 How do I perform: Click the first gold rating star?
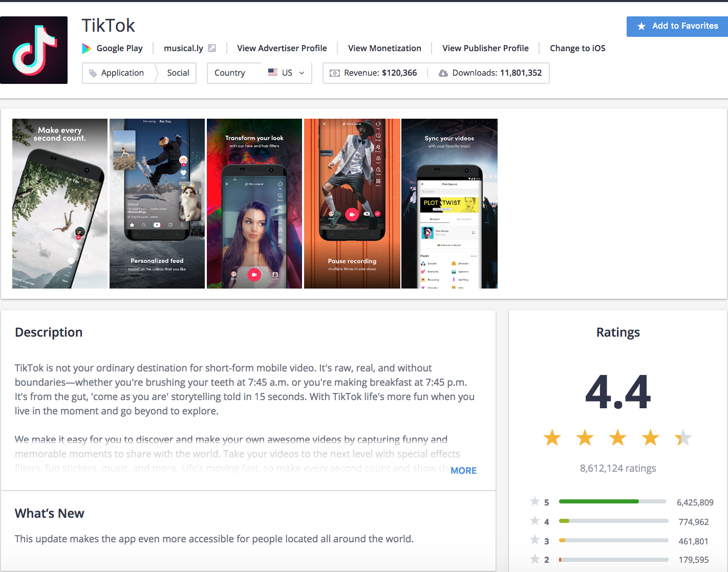[552, 438]
